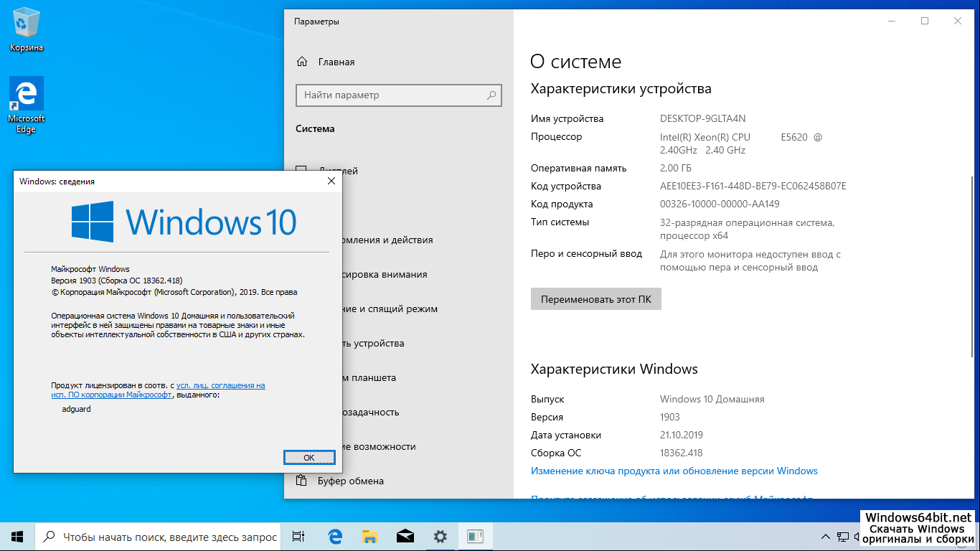This screenshot has height=551, width=980.
Task: Select Буфер обмена in the sidebar
Action: [x=350, y=481]
